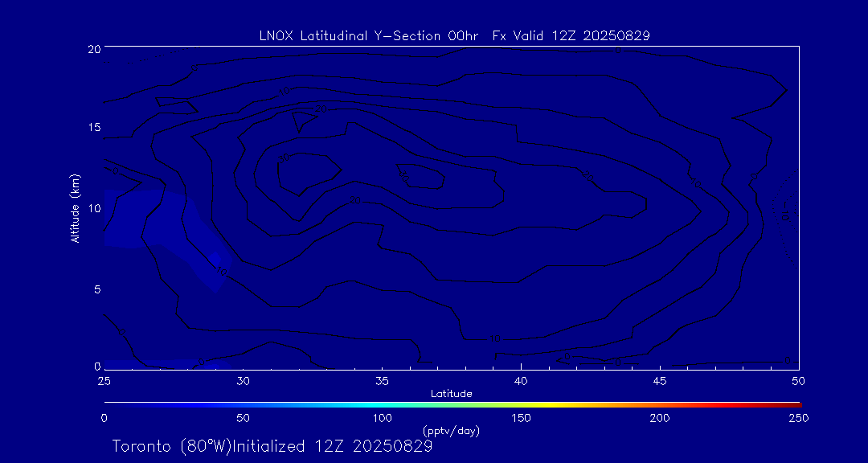
Task: Pick the '50' label under the color scale
Action: [243, 418]
